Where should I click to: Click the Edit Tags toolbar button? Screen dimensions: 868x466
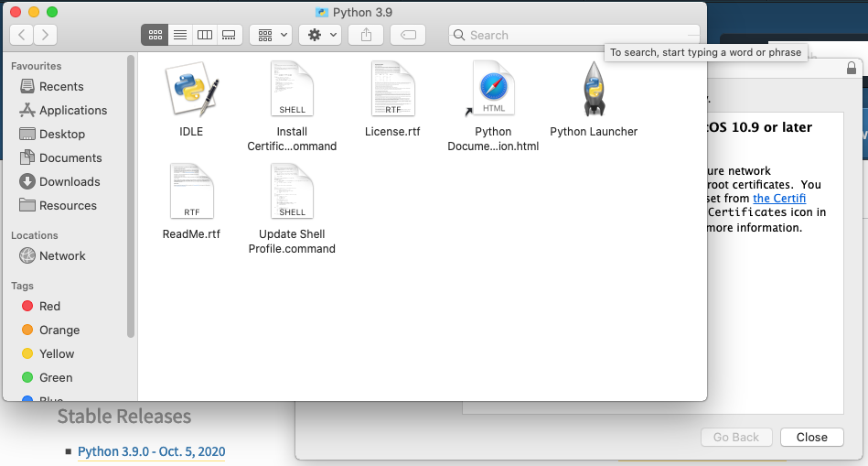[408, 35]
